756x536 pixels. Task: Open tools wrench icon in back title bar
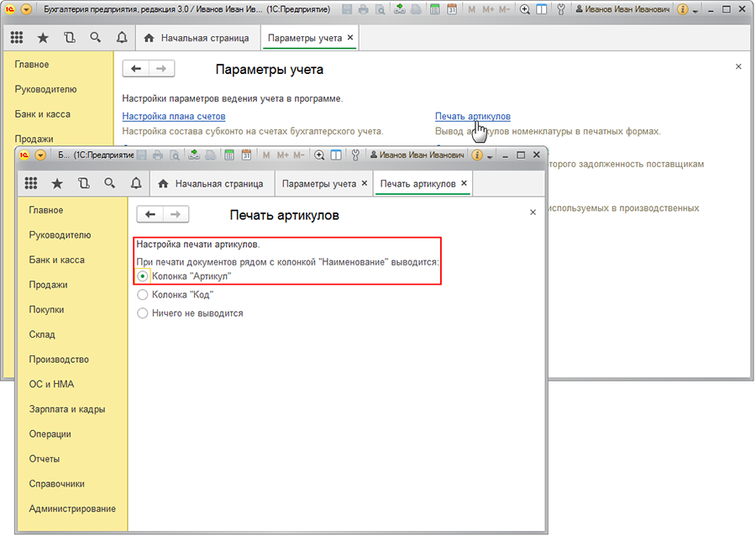561,9
